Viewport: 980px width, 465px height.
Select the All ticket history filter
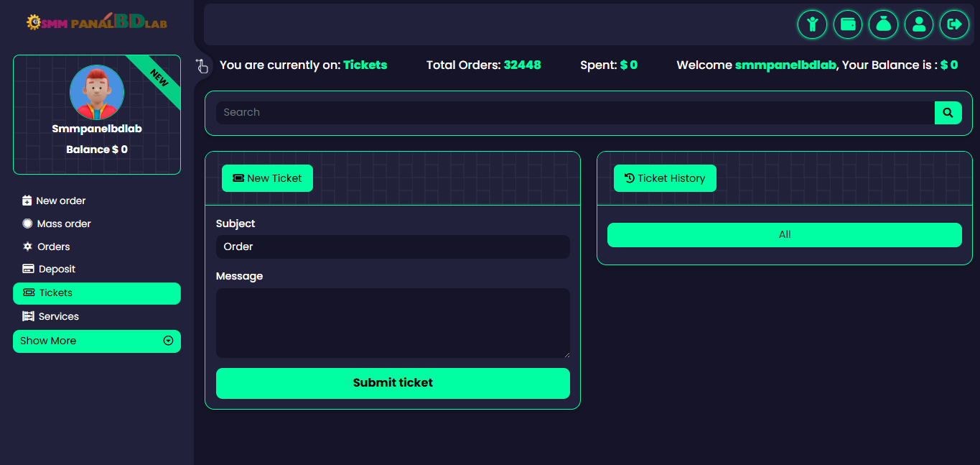tap(784, 235)
